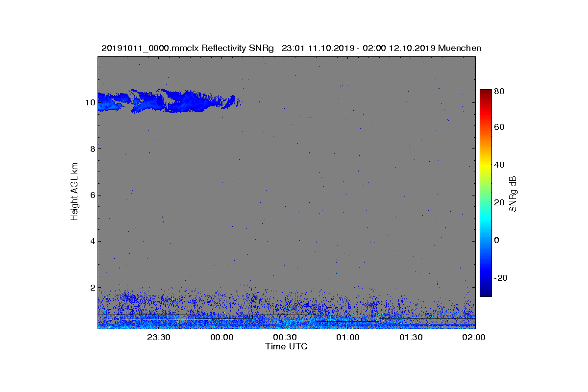This screenshot has width=588, height=392.
Task: Click the plot title starting with 20191011_0000.mmclx
Action: tap(291, 48)
